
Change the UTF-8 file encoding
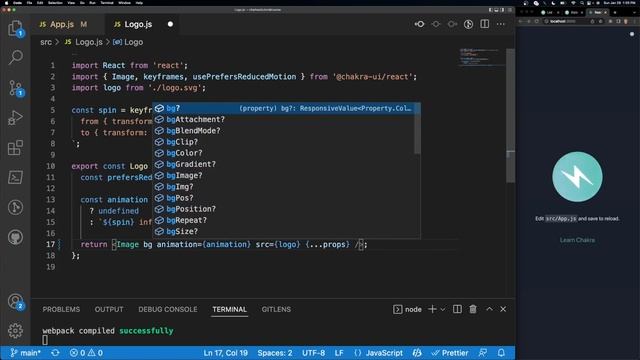[313, 353]
